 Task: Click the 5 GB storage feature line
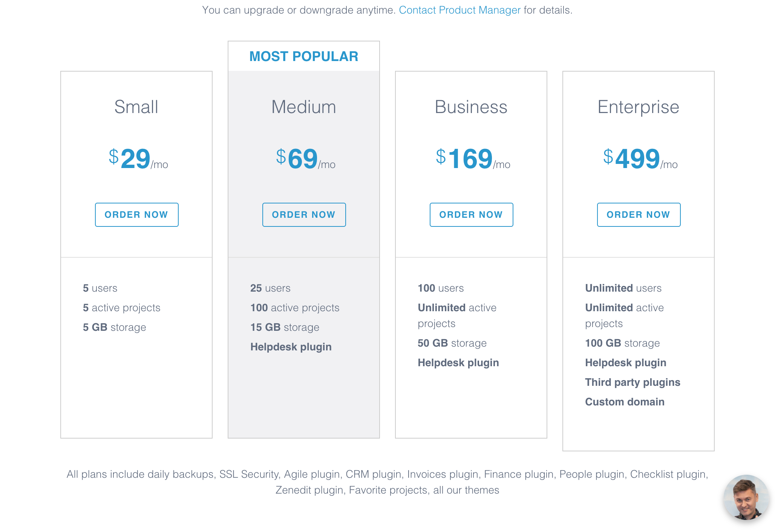114,327
